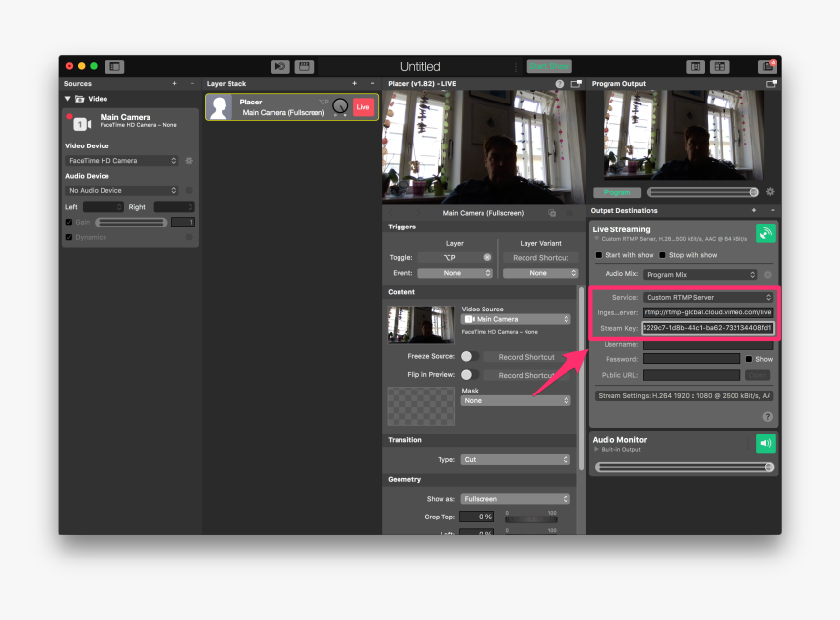This screenshot has width=840, height=620.
Task: Open the notifications icon with red badge
Action: click(x=767, y=66)
